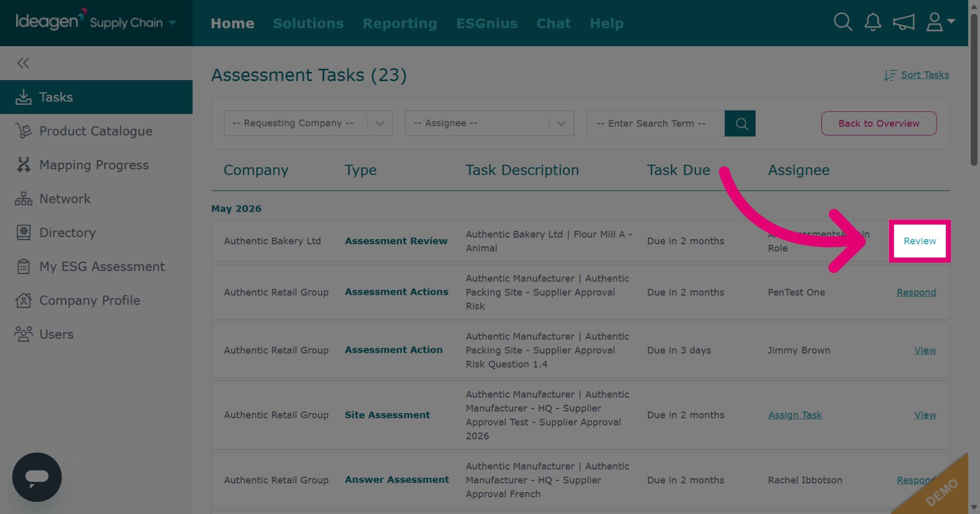The image size is (980, 514).
Task: Click View for Site Assessment task
Action: tap(925, 415)
